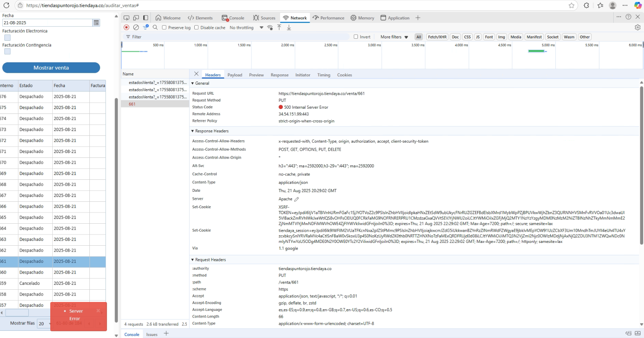Viewport: 644px width, 338px height.
Task: Expand the More filters dropdown
Action: [394, 37]
